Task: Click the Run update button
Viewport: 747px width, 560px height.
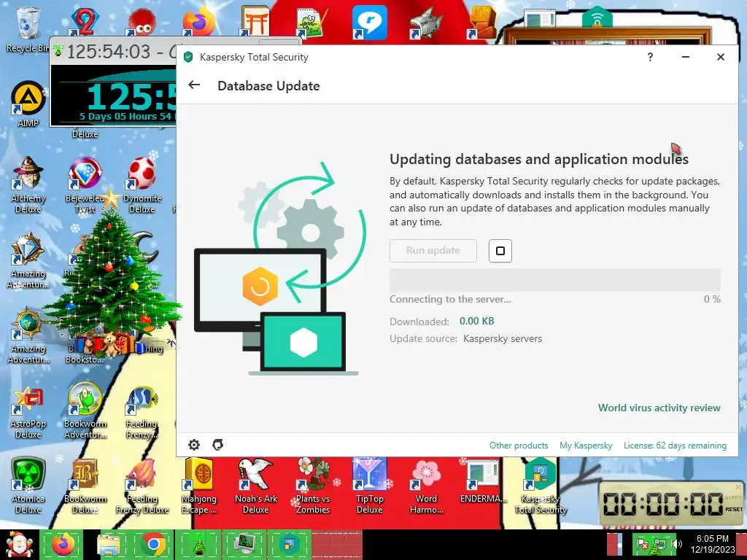Action: [x=433, y=251]
